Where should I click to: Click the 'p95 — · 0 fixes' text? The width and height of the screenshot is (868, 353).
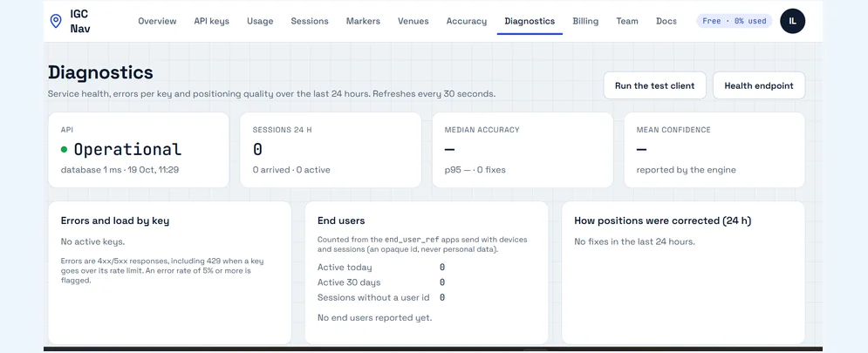pyautogui.click(x=475, y=170)
